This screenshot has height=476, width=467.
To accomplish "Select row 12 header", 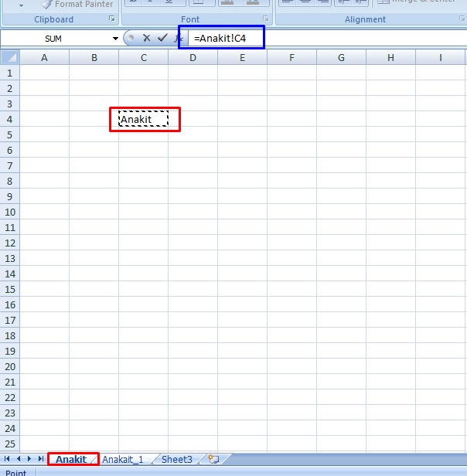I will [10, 243].
